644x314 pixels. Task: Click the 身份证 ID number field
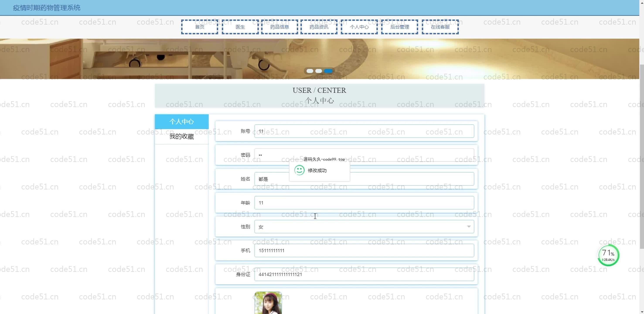pyautogui.click(x=364, y=274)
